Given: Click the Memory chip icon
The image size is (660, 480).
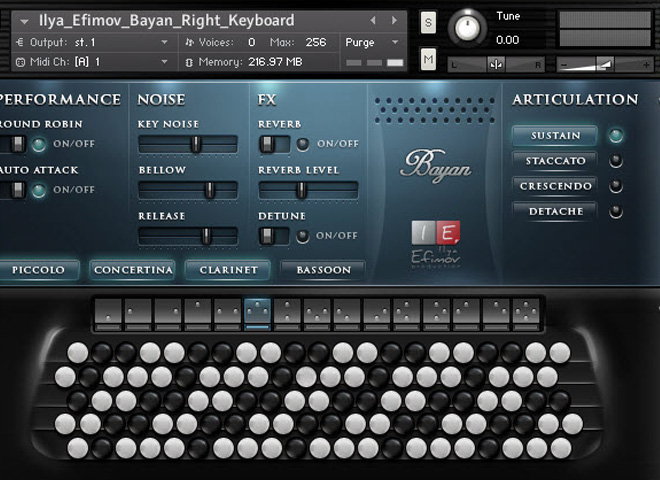Looking at the screenshot, I should pyautogui.click(x=189, y=62).
